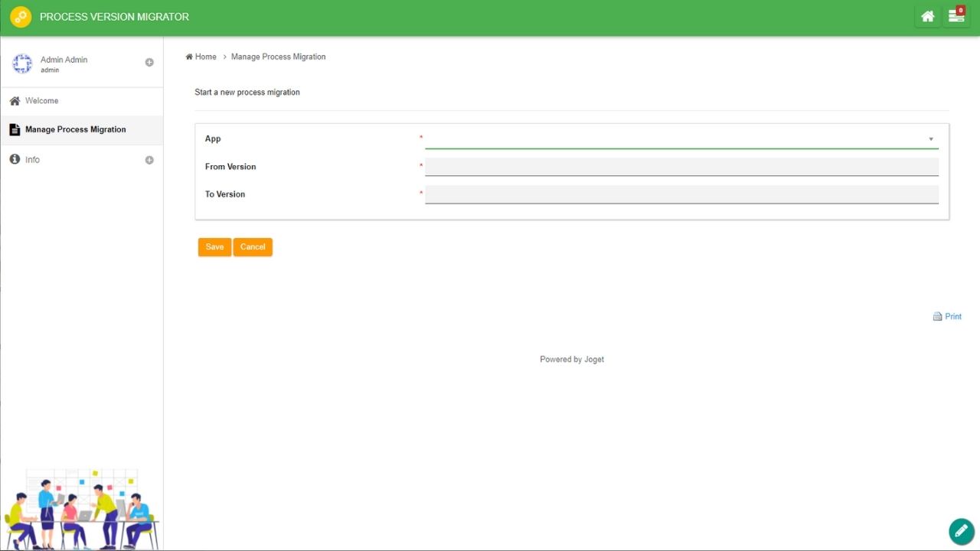Click the house icon in breadcrumb
This screenshot has width=980, height=551.
pyautogui.click(x=189, y=57)
